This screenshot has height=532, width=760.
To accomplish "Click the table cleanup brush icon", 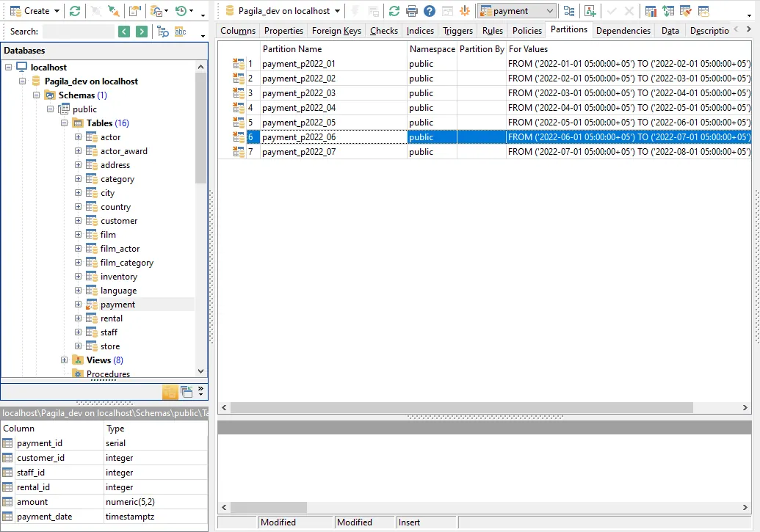I will pos(686,11).
